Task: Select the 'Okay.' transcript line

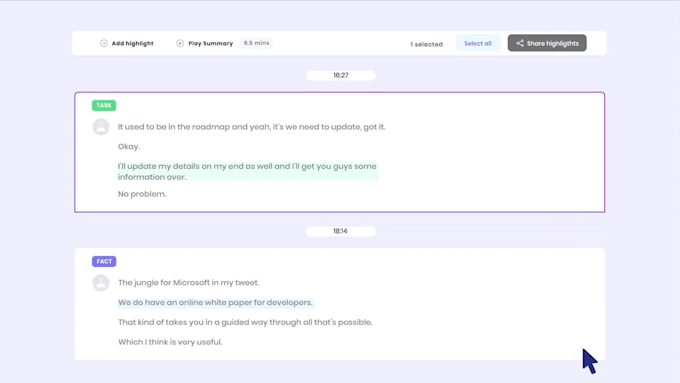Action: pos(129,147)
